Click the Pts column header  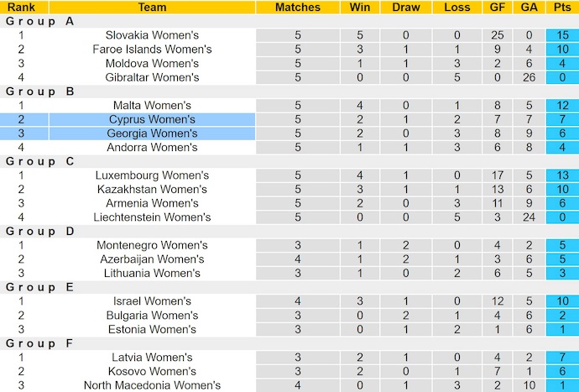pyautogui.click(x=562, y=7)
